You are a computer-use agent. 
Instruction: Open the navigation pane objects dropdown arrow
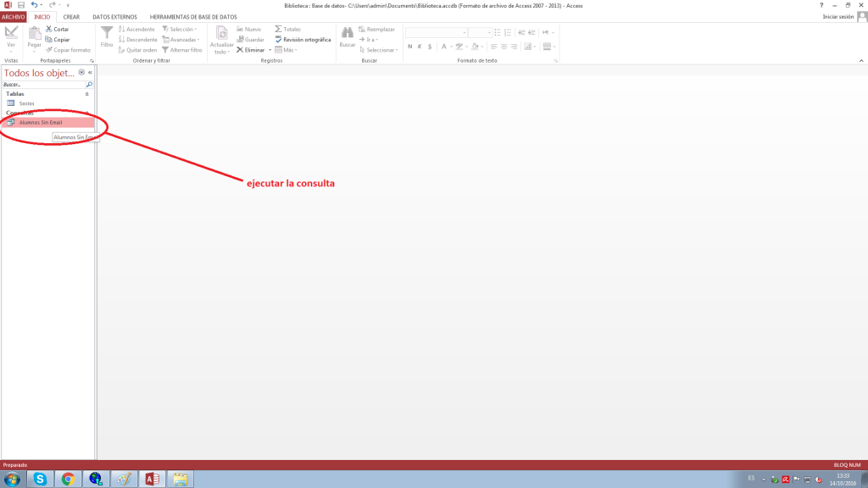pos(81,73)
